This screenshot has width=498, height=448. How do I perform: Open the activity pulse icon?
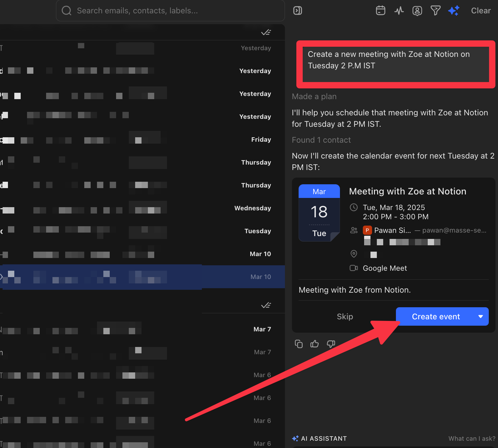point(399,10)
